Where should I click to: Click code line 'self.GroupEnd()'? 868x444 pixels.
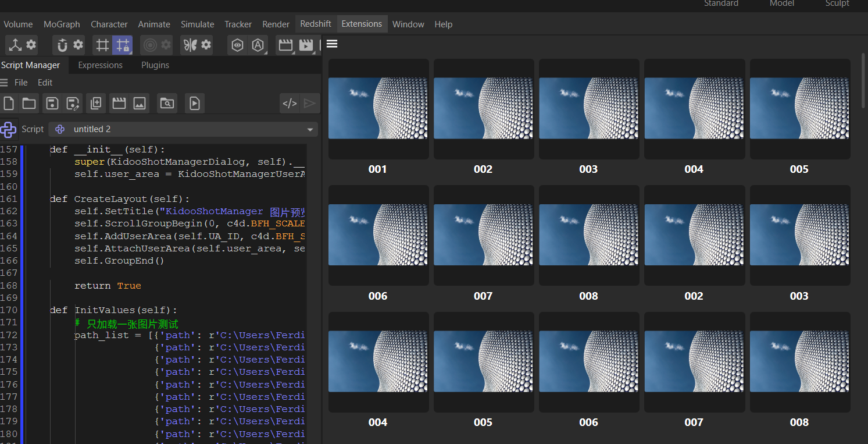[x=120, y=261]
